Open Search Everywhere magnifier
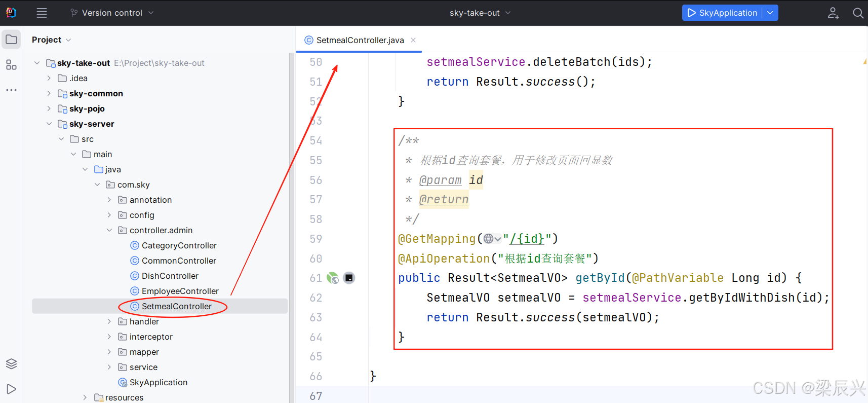 tap(858, 13)
